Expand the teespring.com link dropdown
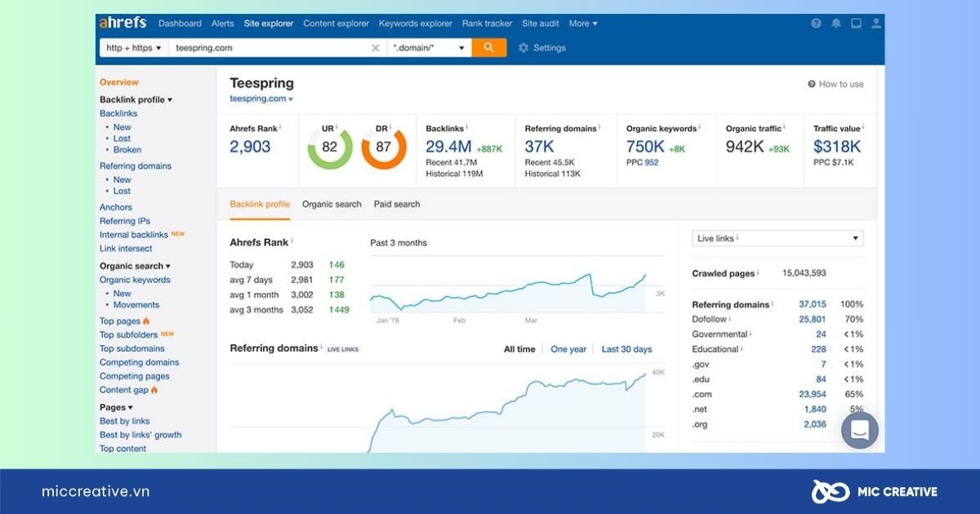980x514 pixels. pos(261,99)
